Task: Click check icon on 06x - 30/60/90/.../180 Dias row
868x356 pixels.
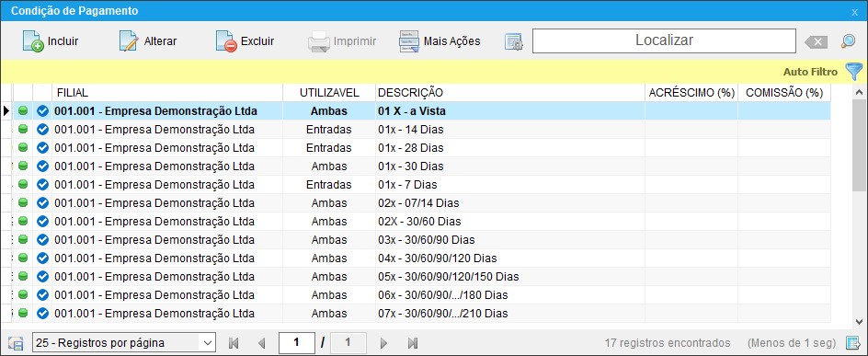Action: 42,294
